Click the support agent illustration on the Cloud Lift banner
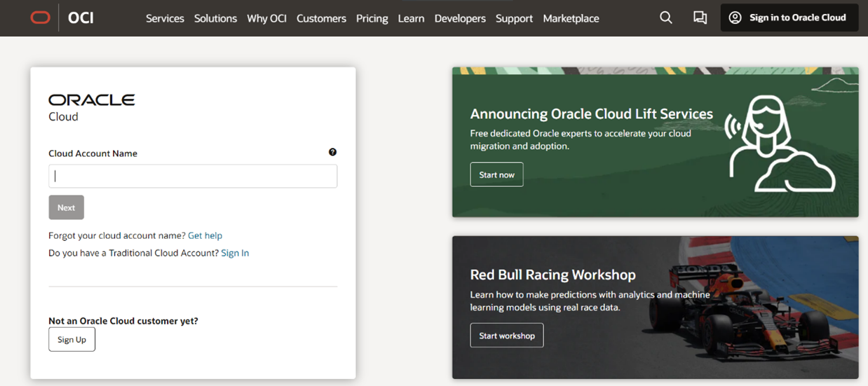 pos(780,144)
